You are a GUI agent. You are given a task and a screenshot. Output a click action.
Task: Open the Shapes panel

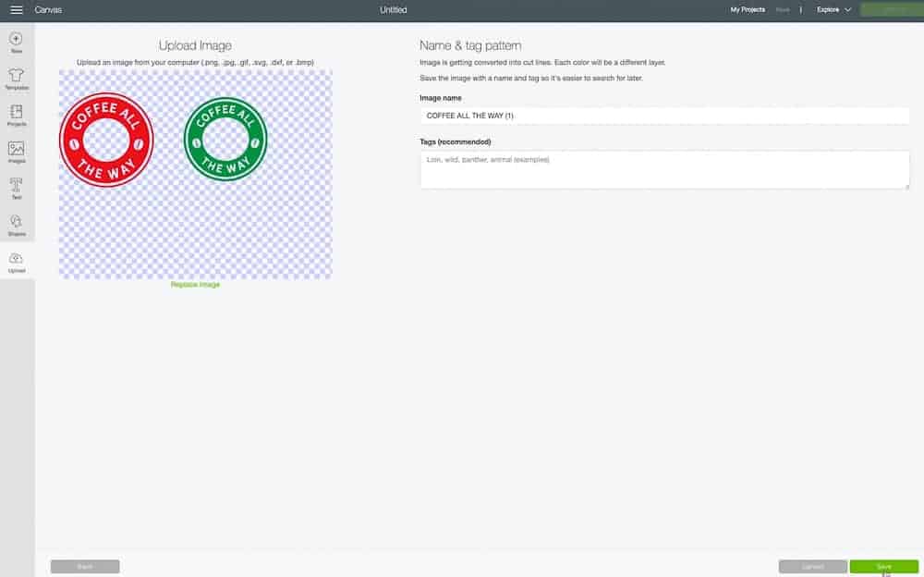(x=17, y=226)
